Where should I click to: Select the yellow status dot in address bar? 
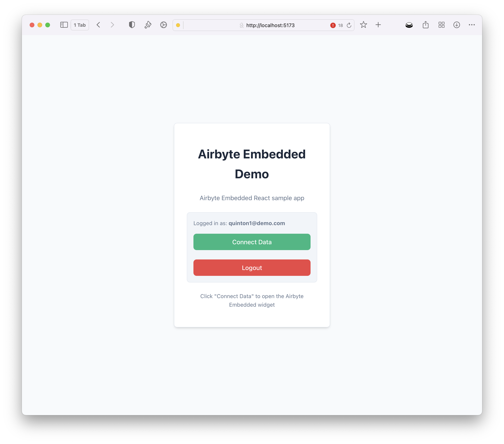click(x=178, y=25)
